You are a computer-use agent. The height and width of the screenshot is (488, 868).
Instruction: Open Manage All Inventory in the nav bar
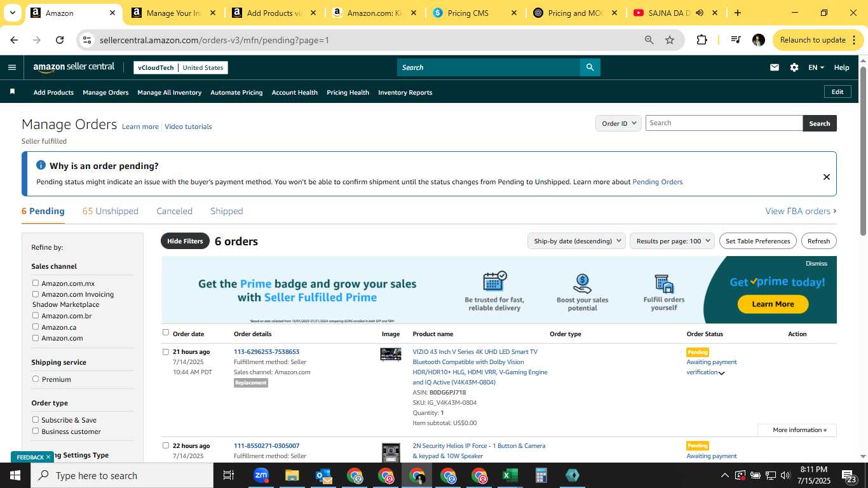pos(170,92)
